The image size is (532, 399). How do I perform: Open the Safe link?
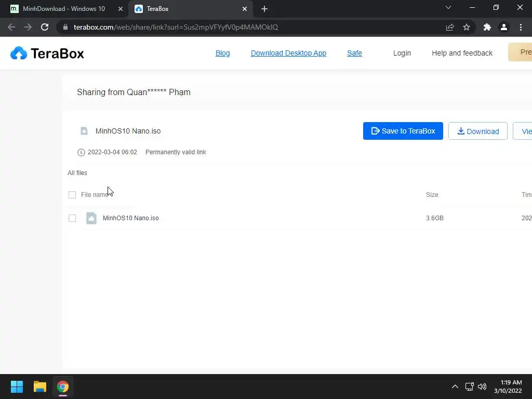354,54
